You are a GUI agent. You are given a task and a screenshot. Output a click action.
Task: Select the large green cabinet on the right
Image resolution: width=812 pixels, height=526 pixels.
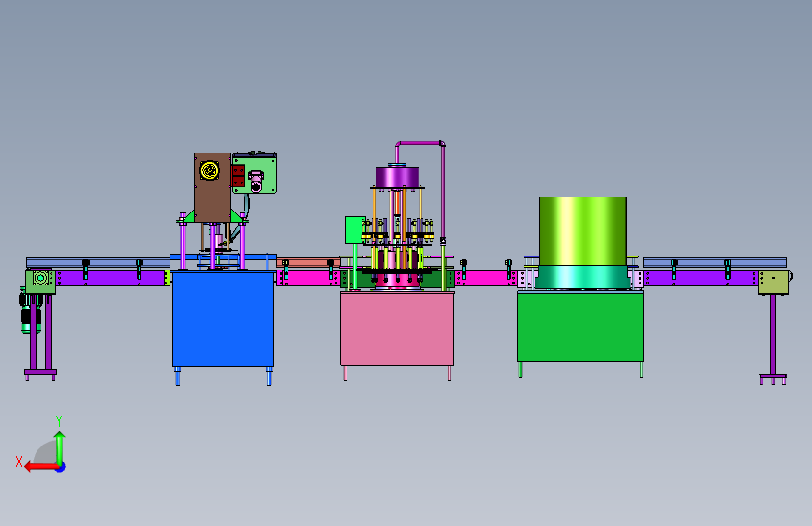tap(581, 326)
